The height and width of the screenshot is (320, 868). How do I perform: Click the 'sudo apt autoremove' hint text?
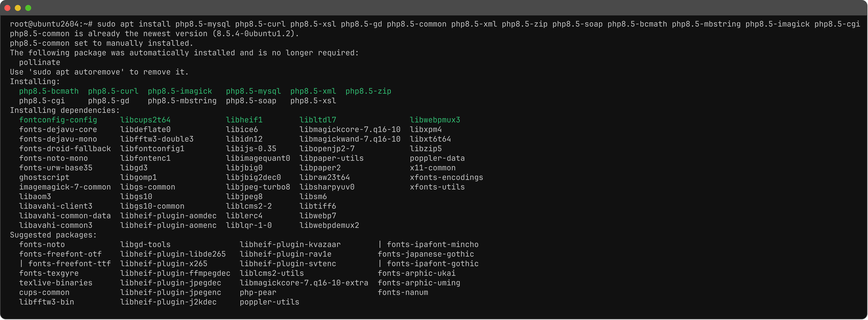[x=76, y=72]
